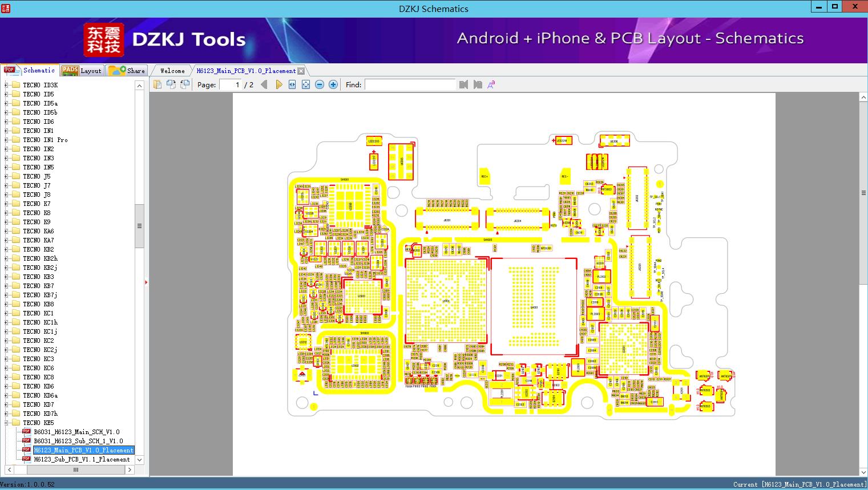868x490 pixels.
Task: Expand the TECNO ID5 folder
Action: click(6, 94)
